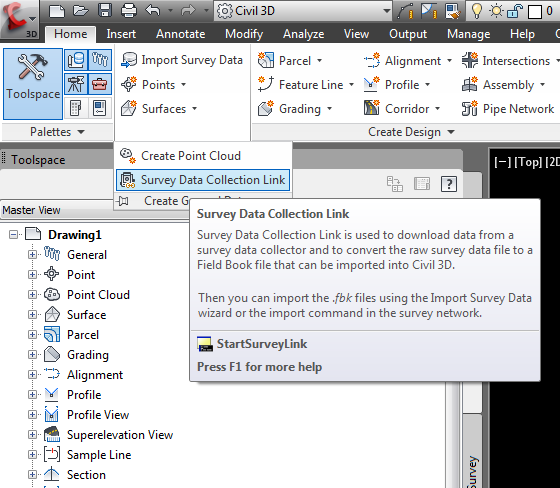Expand the Point Cloud node

pos(32,295)
